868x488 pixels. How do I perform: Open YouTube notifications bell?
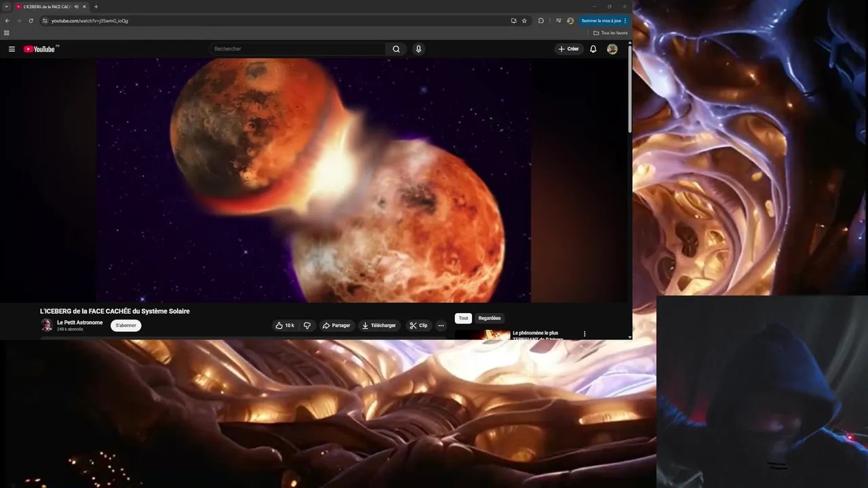(x=593, y=49)
